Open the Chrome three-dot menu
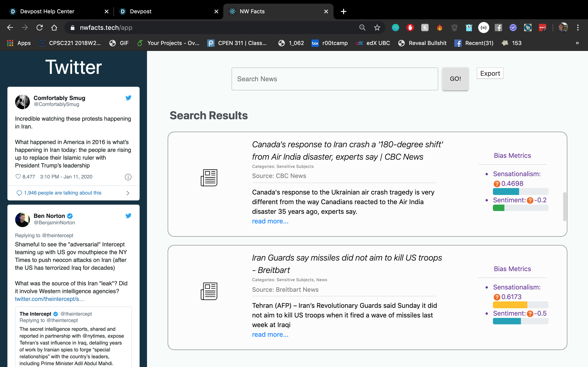The width and height of the screenshot is (588, 367). 578,28
